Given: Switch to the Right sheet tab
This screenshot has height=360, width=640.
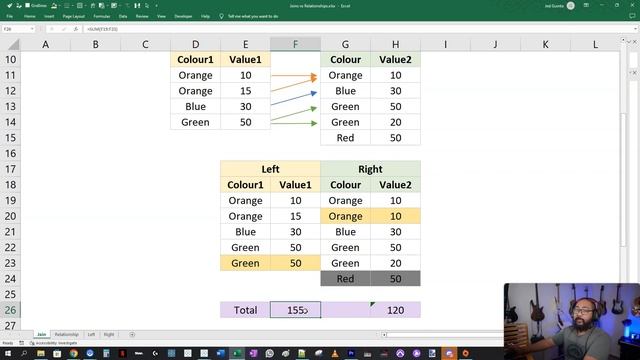Looking at the screenshot, I should pyautogui.click(x=109, y=334).
